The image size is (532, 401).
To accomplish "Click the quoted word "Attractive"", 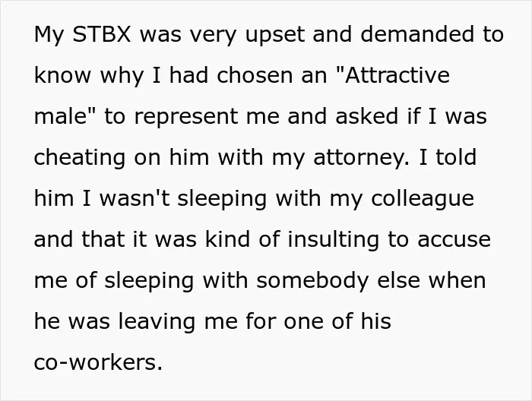I will click(397, 75).
